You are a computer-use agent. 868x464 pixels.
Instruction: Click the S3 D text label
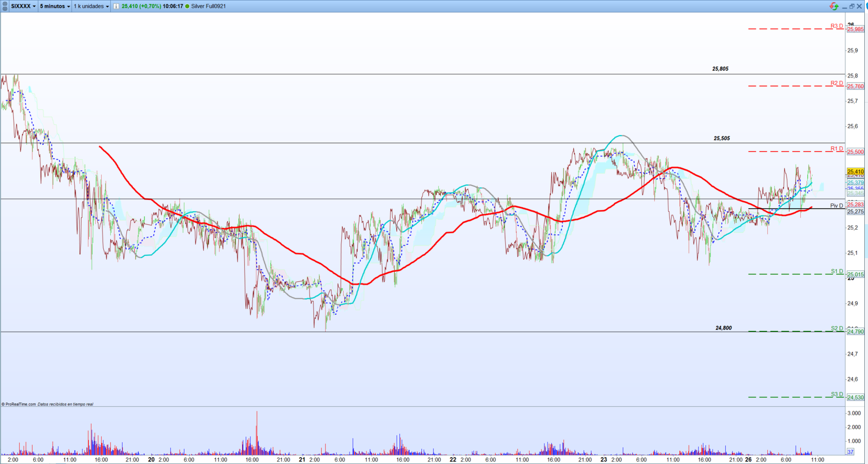(x=837, y=394)
